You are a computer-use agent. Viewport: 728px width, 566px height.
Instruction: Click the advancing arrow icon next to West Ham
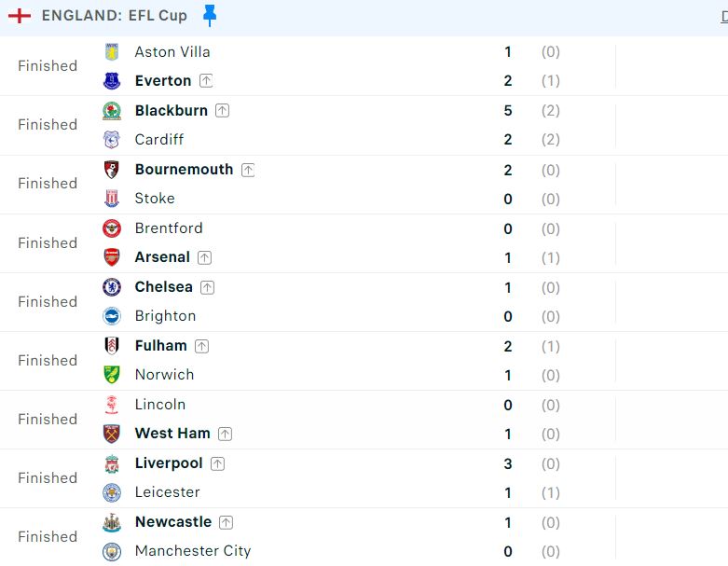225,434
